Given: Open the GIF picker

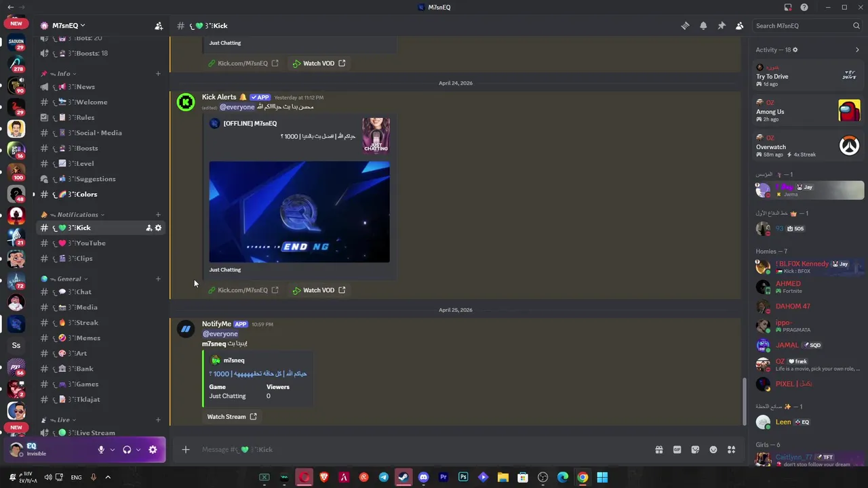Looking at the screenshot, I should [677, 449].
